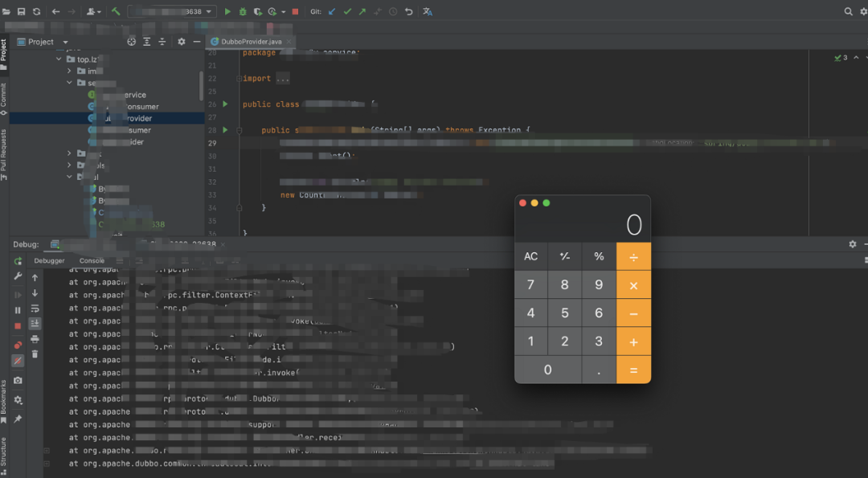Collapse the top.lz package folder
The width and height of the screenshot is (868, 478).
click(59, 59)
